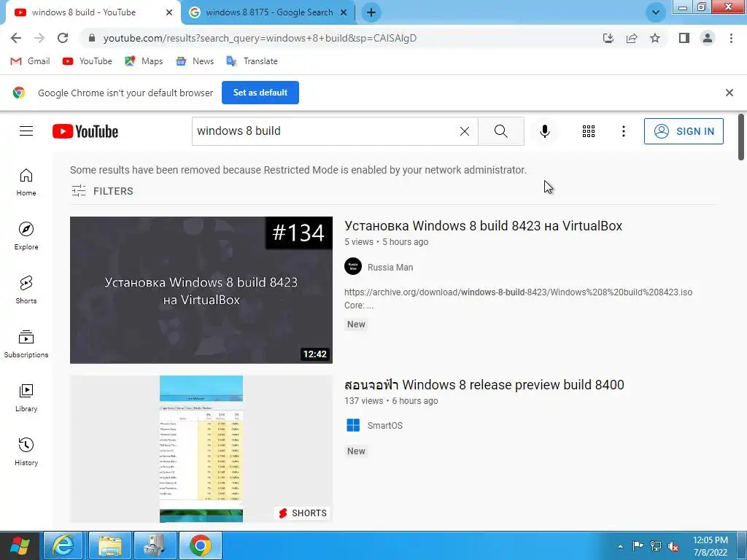
Task: Open the Gmail bookmark
Action: pos(30,61)
